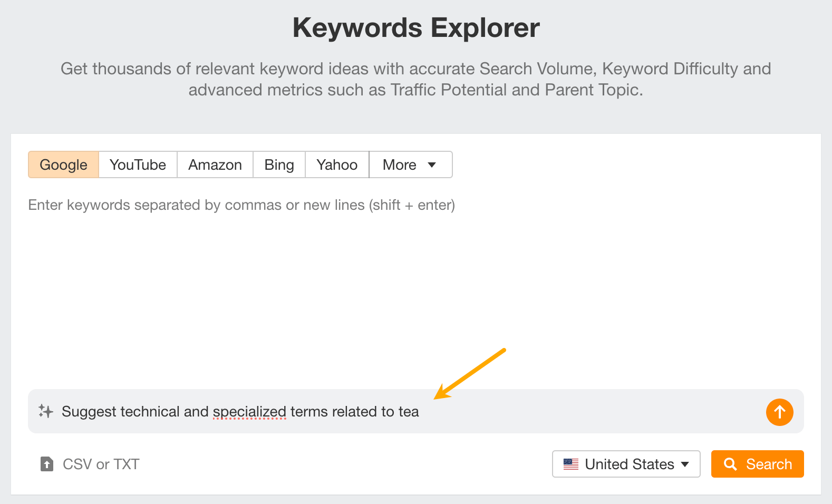Image resolution: width=832 pixels, height=504 pixels.
Task: Select the Yahoo tab
Action: pyautogui.click(x=336, y=164)
